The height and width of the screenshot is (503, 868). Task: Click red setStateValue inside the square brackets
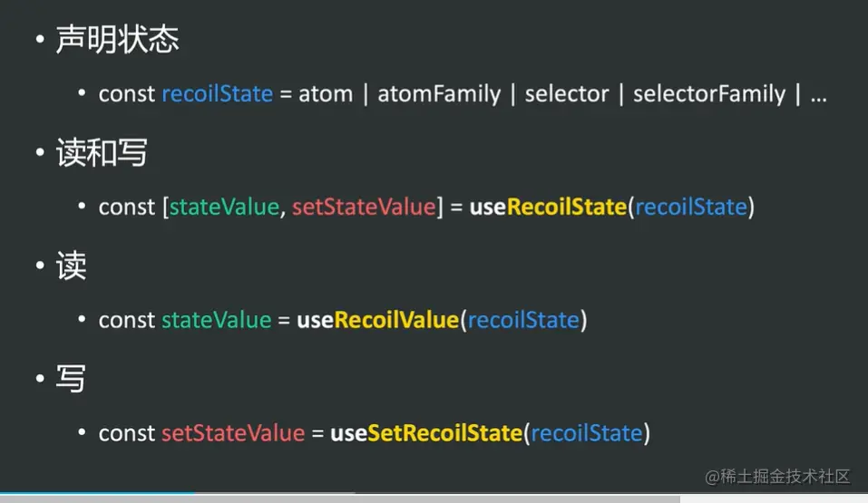(364, 207)
